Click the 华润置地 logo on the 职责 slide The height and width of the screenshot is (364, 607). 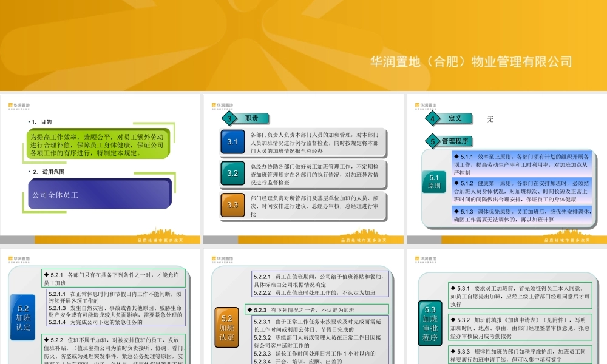pyautogui.click(x=223, y=106)
